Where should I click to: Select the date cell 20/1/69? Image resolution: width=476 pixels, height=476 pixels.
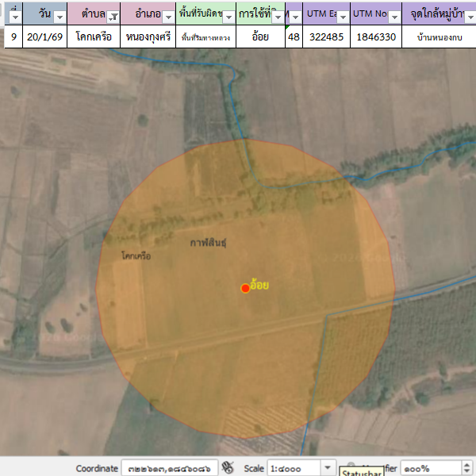[44, 36]
